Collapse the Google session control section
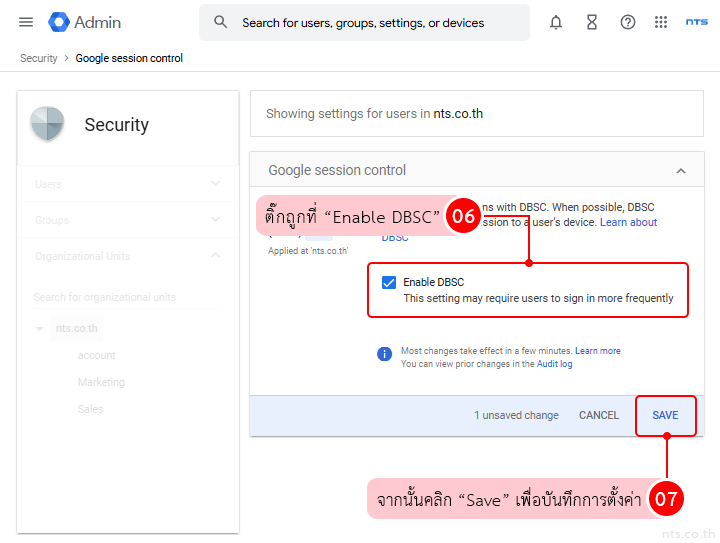Image resolution: width=720 pixels, height=543 pixels. 681,171
